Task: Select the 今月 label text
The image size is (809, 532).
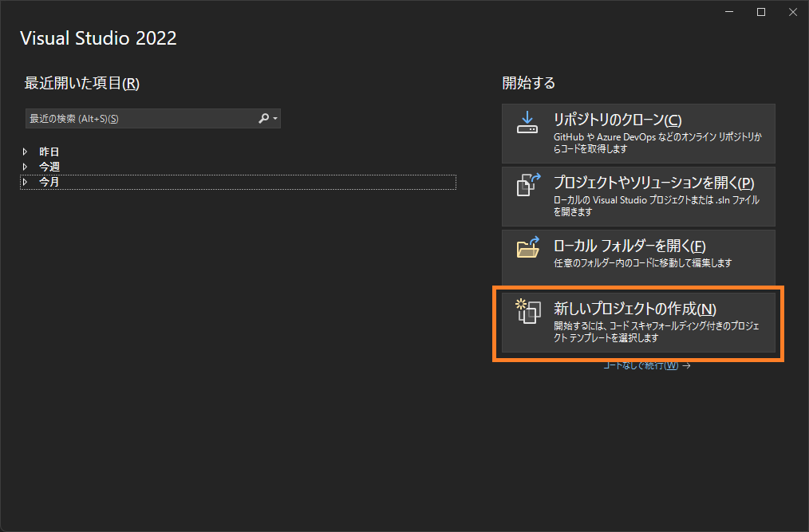Action: click(x=49, y=182)
